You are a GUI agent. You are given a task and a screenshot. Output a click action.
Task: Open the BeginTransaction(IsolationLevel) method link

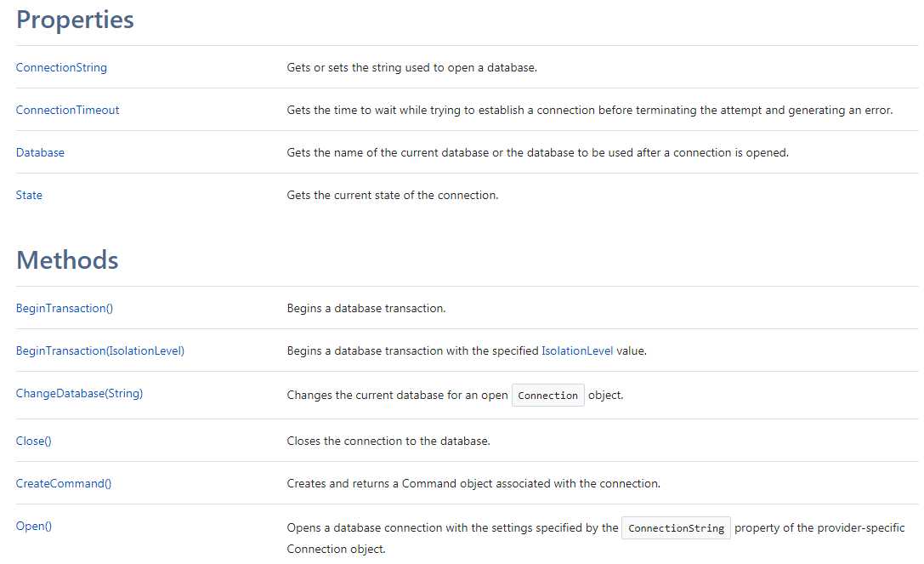pos(100,351)
